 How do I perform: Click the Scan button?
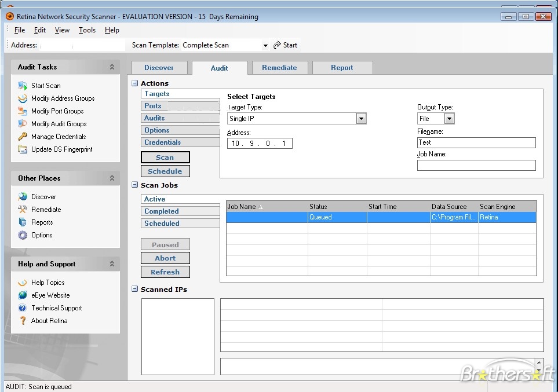pos(165,157)
